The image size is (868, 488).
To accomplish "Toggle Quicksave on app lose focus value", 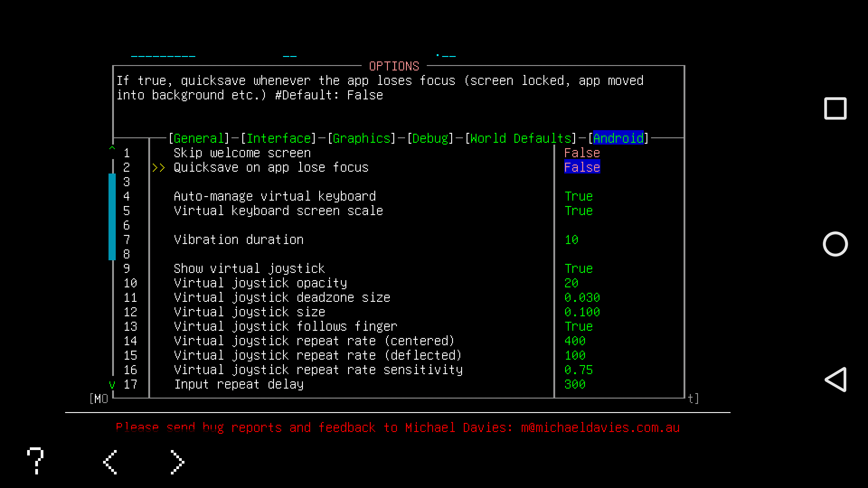I will coord(582,168).
